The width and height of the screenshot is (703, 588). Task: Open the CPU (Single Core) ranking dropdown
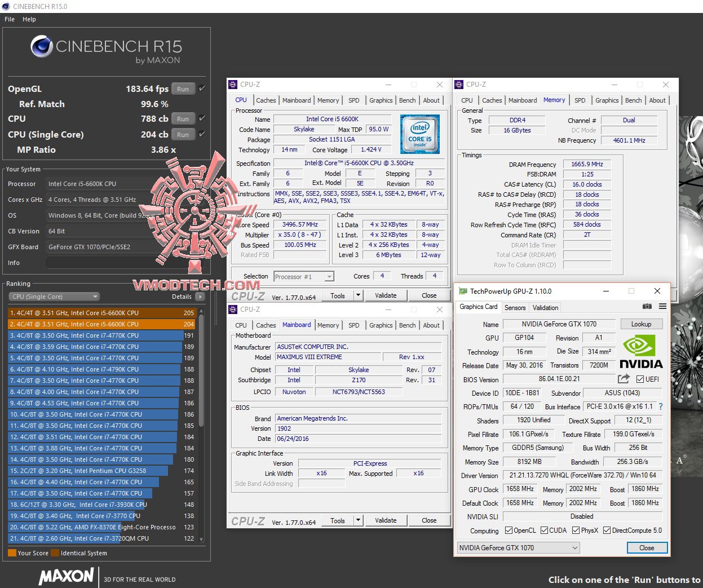coord(54,297)
